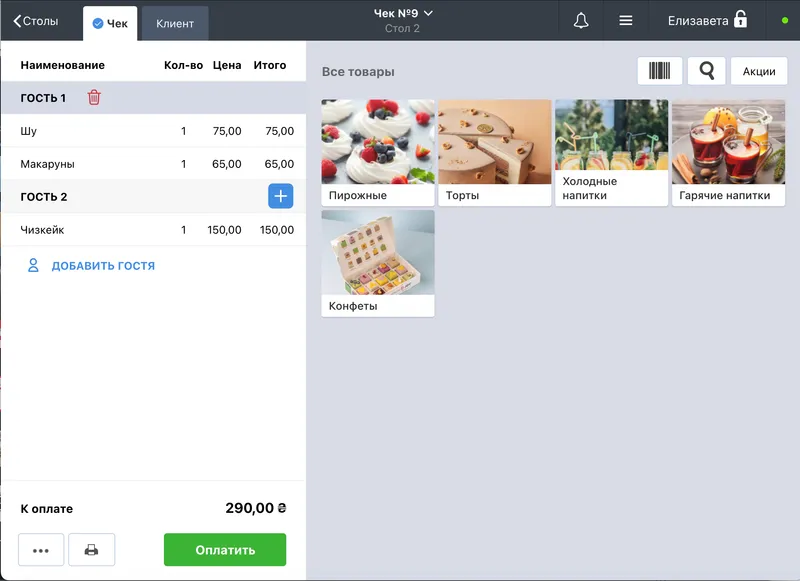Go back to Столы
This screenshot has height=581, width=800.
click(x=36, y=21)
